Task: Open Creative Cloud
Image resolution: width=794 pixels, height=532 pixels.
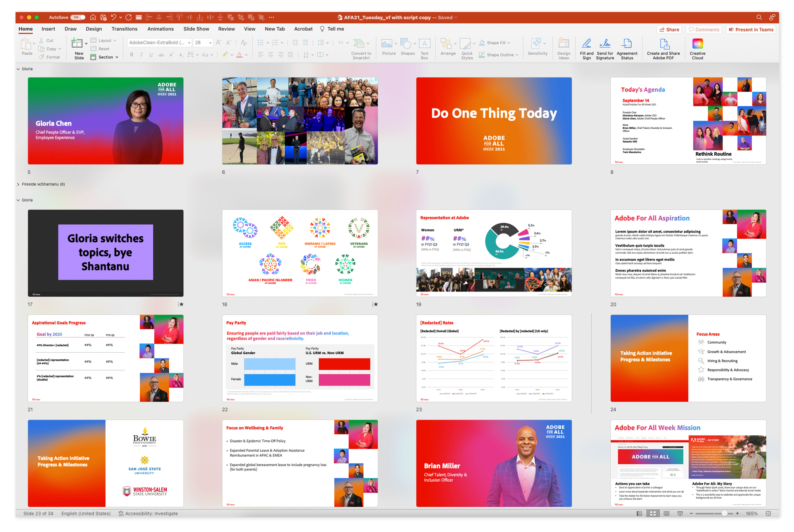Action: [x=698, y=49]
